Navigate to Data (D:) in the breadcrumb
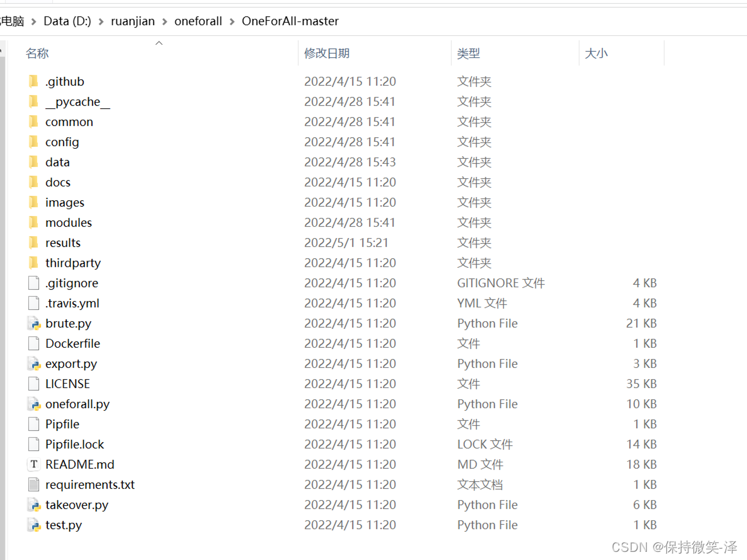 point(67,21)
